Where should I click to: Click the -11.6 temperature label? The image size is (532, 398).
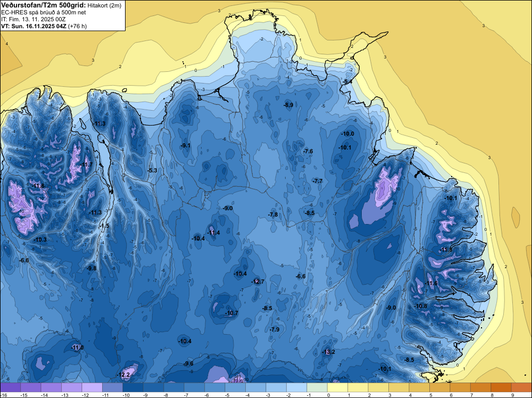coord(431,283)
